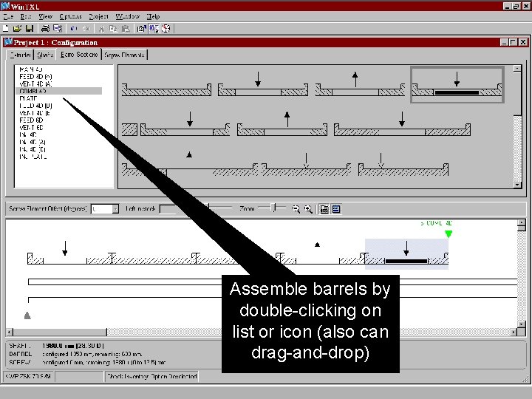Screen dimensions: 532x399
Task: Click the Left-handed box
Action: (x=168, y=209)
